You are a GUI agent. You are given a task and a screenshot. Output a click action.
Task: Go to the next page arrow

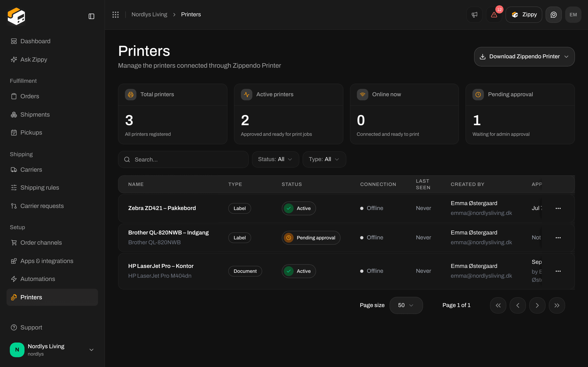click(537, 305)
